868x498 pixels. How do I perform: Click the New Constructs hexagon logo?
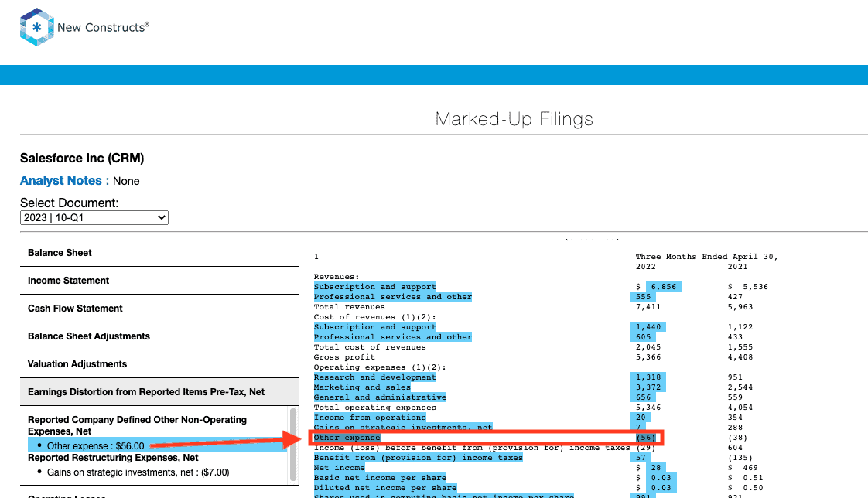[x=36, y=26]
